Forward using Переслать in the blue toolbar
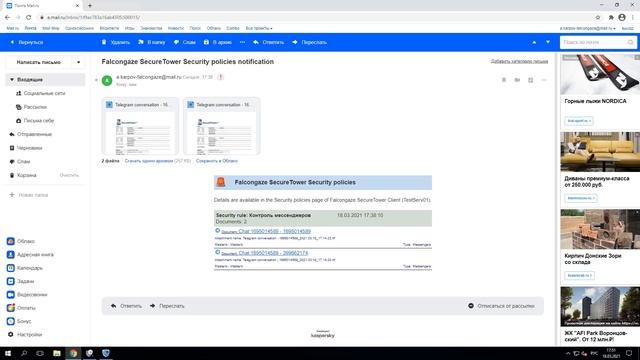 click(309, 42)
